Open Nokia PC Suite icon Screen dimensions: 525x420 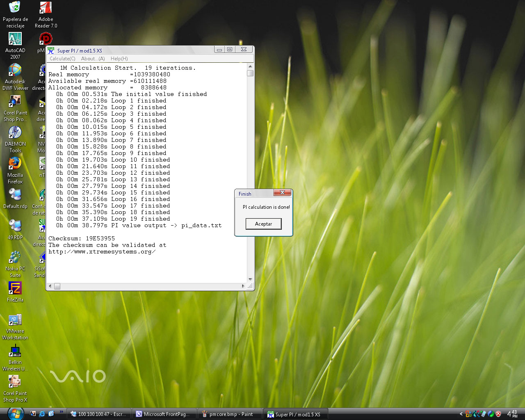15,258
